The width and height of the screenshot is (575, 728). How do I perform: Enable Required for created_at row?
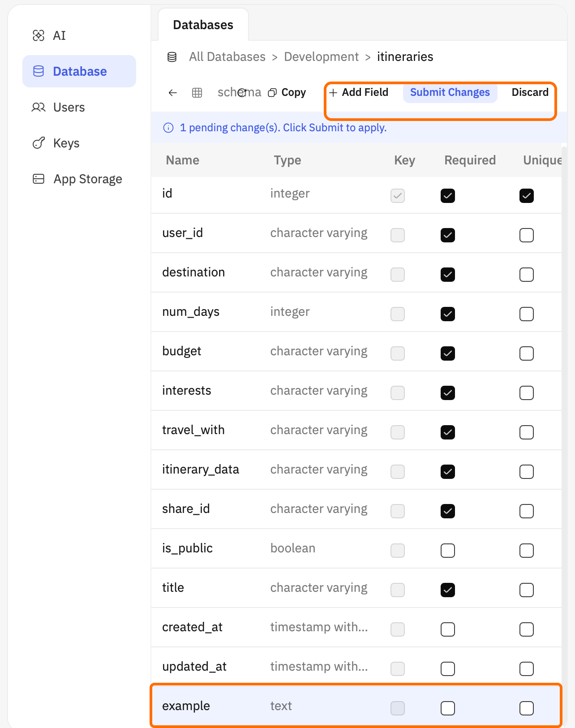point(448,629)
